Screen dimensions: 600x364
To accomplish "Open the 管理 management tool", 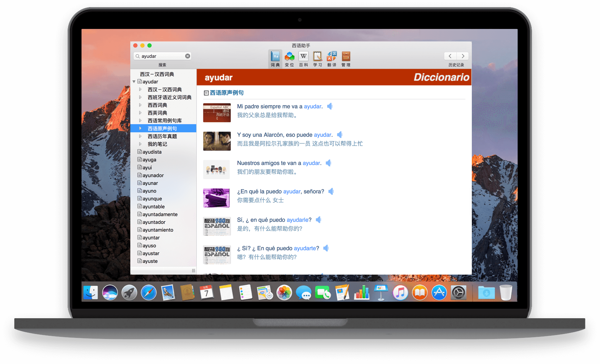I will pyautogui.click(x=346, y=59).
